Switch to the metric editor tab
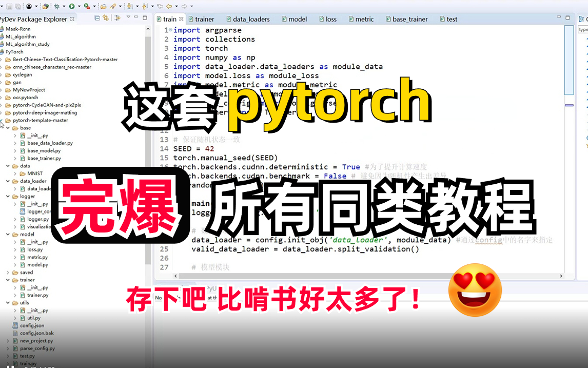This screenshot has height=368, width=588. pos(361,19)
